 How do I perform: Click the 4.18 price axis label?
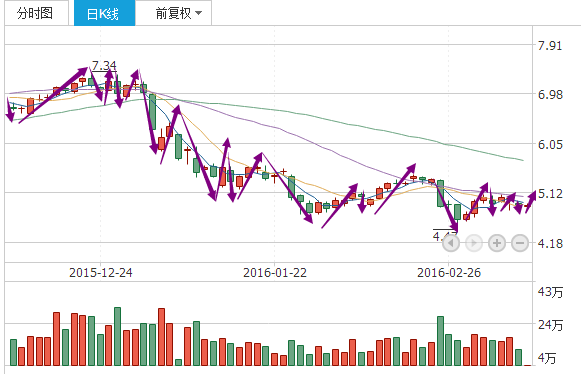tap(550, 244)
